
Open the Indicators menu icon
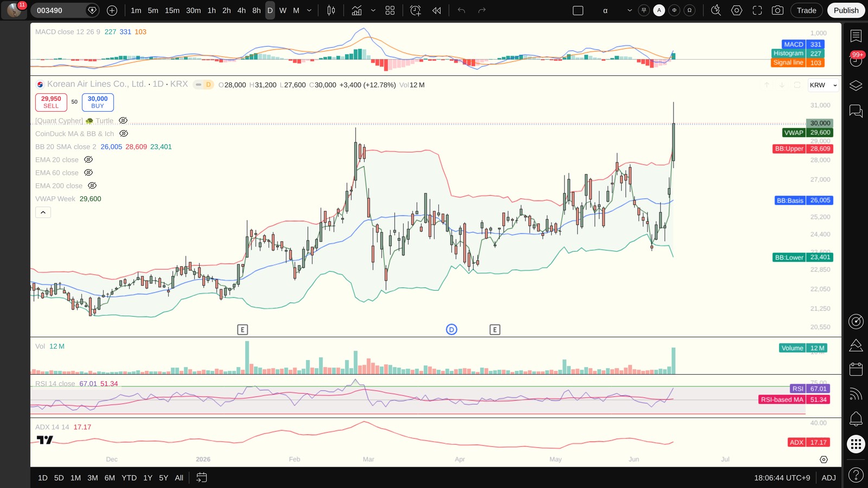(x=356, y=10)
